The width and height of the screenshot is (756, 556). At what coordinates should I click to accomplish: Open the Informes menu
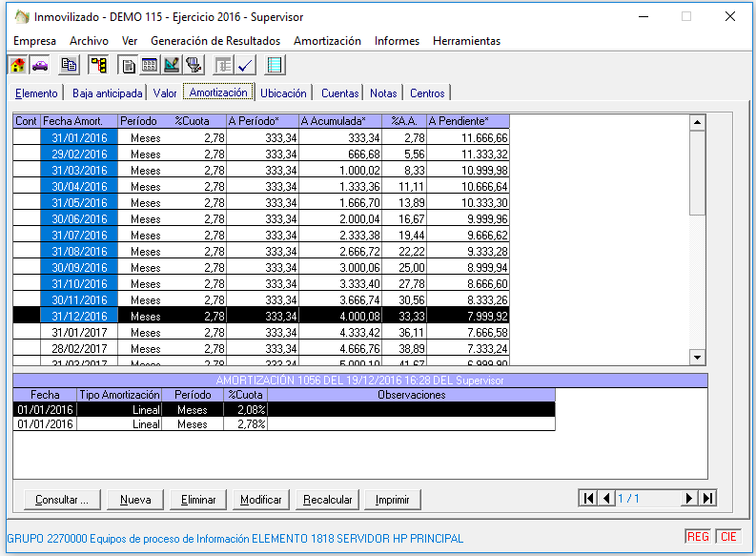point(397,41)
